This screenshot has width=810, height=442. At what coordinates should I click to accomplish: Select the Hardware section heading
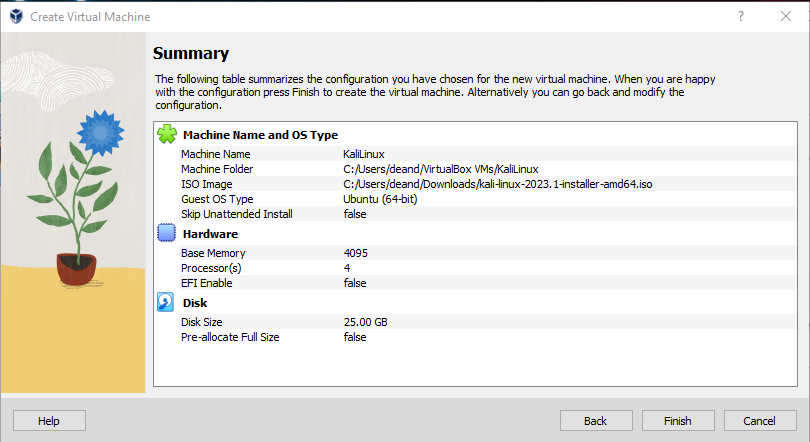pyautogui.click(x=210, y=234)
